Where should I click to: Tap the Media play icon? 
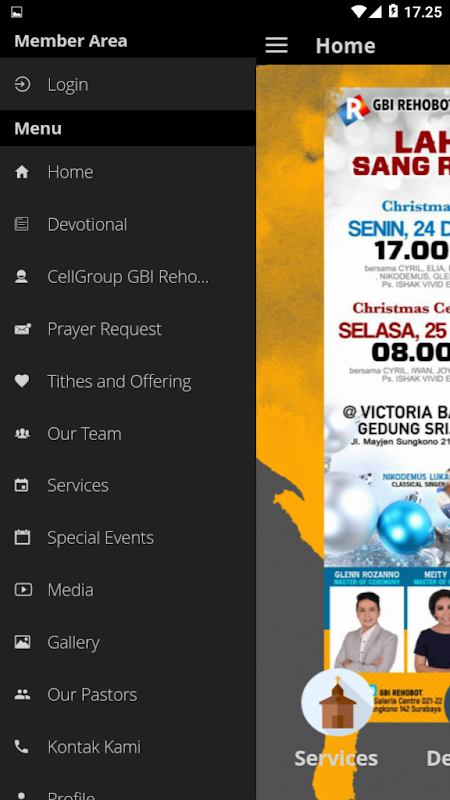click(23, 590)
